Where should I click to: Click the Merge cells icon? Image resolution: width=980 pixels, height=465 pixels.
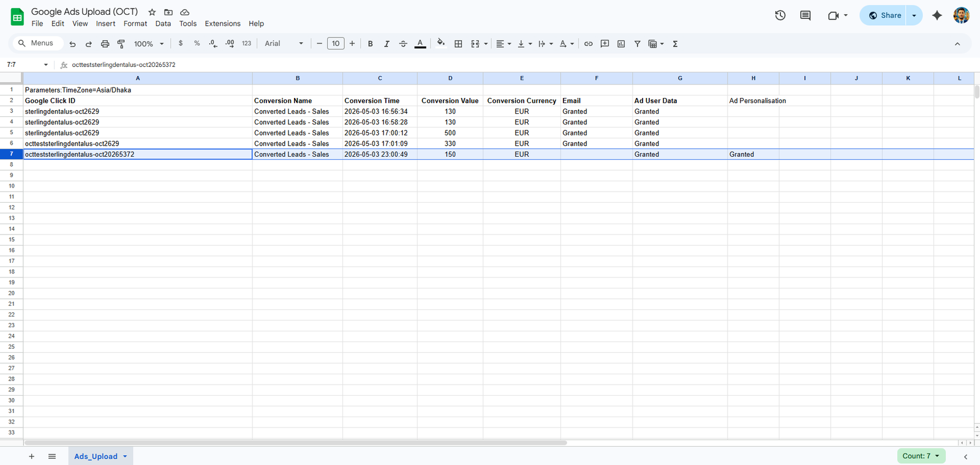coord(475,43)
